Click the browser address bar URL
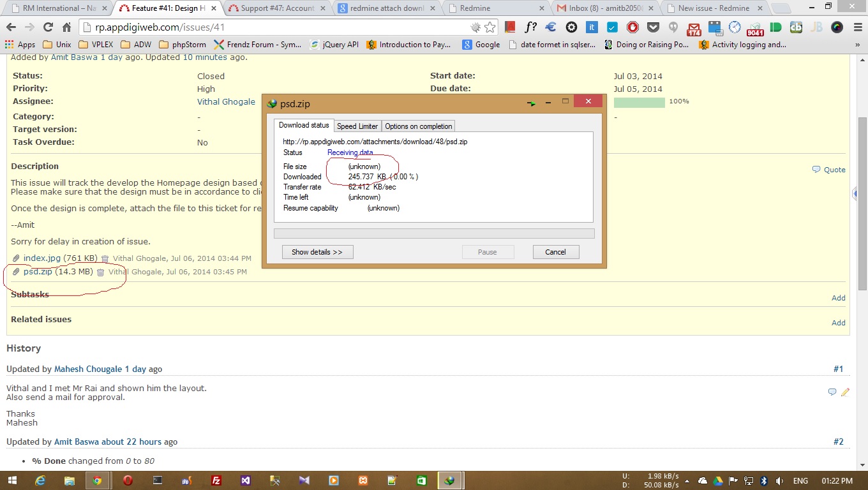The width and height of the screenshot is (868, 490). click(274, 27)
